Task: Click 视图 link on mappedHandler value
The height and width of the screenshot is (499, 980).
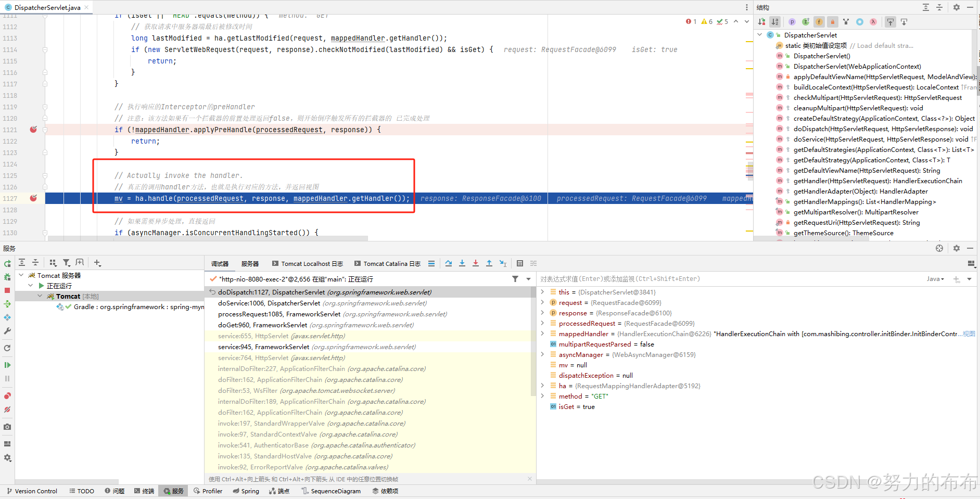Action: tap(969, 334)
